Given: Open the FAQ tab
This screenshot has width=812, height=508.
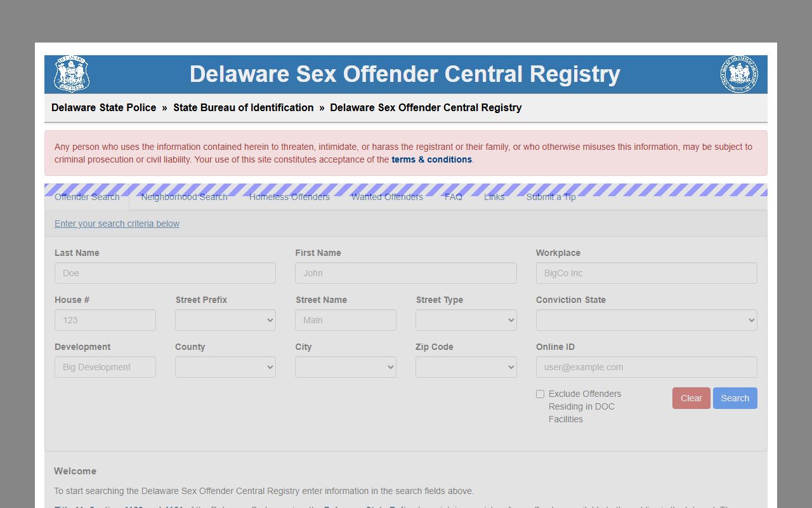Looking at the screenshot, I should pos(454,197).
